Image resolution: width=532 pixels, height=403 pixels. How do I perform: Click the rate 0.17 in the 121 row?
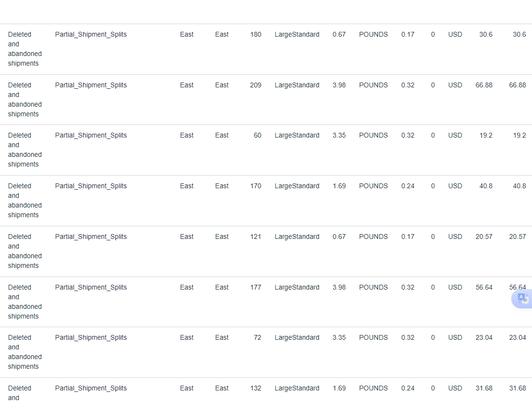point(407,236)
